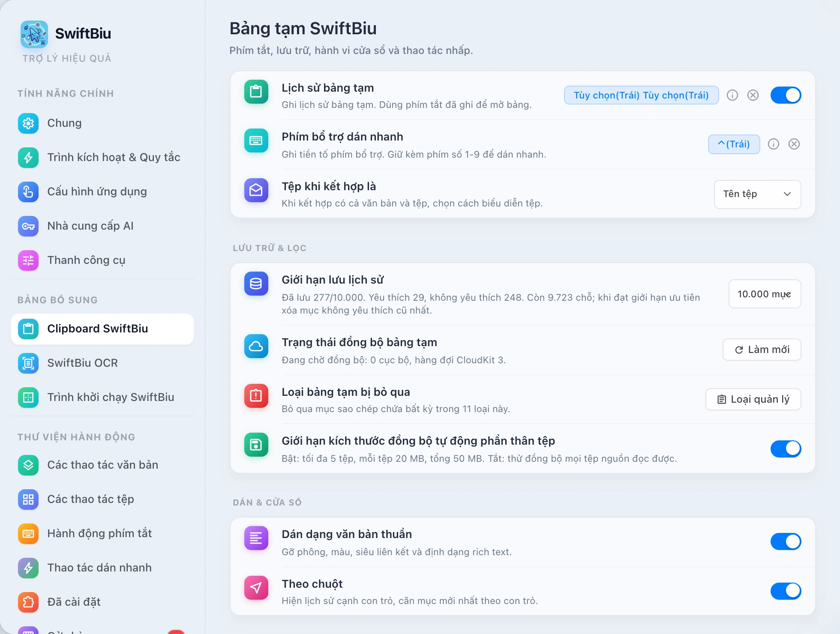Click the clipboard icon beside Lịch sử bảng tạm
840x634 pixels.
[x=256, y=92]
